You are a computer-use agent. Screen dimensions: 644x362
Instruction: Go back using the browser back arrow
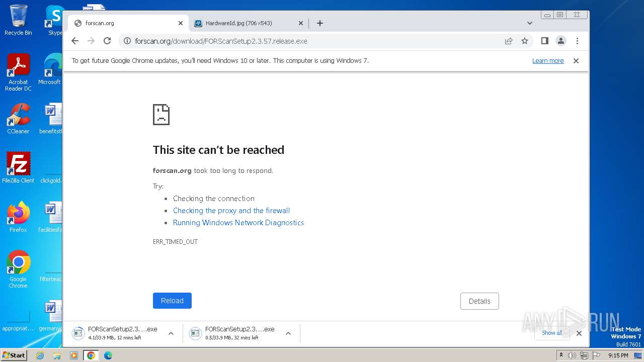[75, 41]
